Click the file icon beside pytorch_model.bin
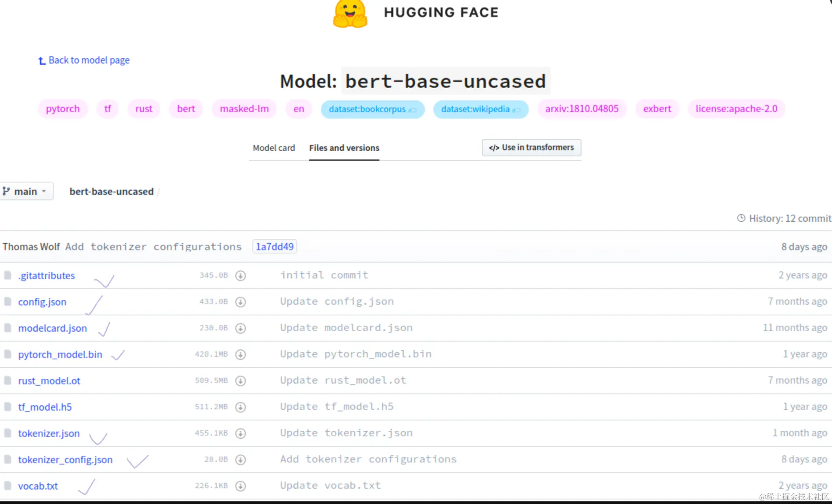 coord(7,354)
